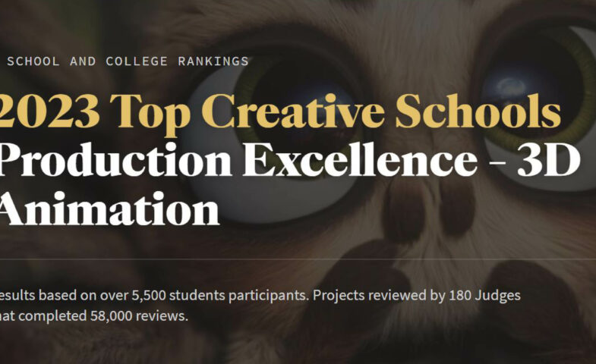
Task: Click the word Schools in the gold title
Action: point(478,110)
